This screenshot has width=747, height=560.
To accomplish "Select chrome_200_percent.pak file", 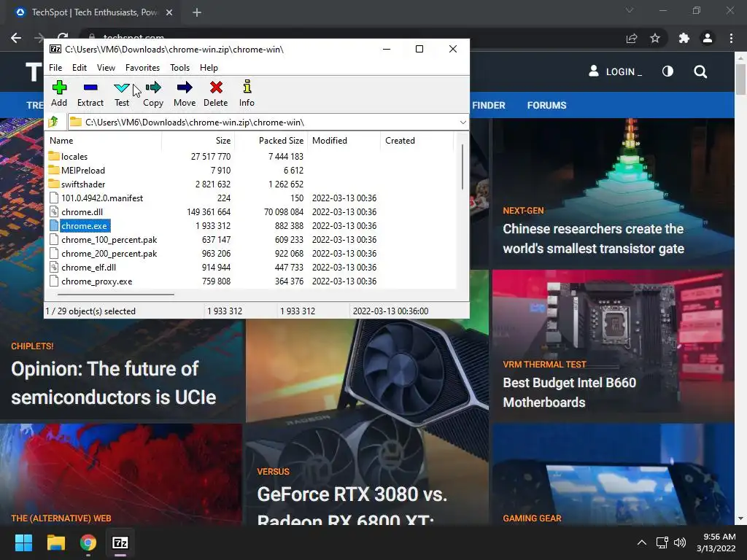I will click(x=109, y=253).
